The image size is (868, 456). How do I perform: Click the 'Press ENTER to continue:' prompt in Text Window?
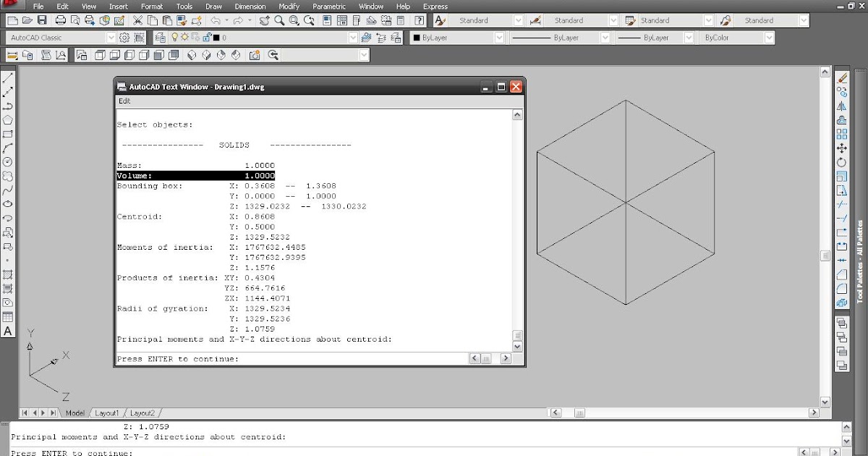tap(177, 359)
